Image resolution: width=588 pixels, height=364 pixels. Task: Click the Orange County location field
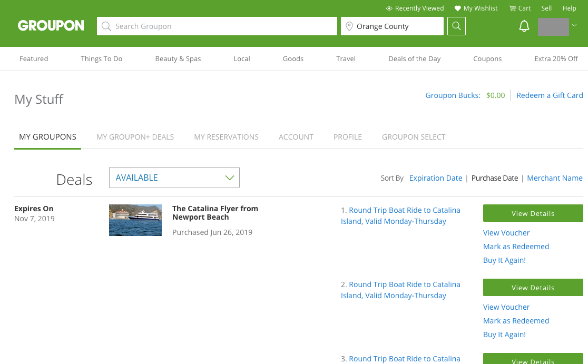392,26
